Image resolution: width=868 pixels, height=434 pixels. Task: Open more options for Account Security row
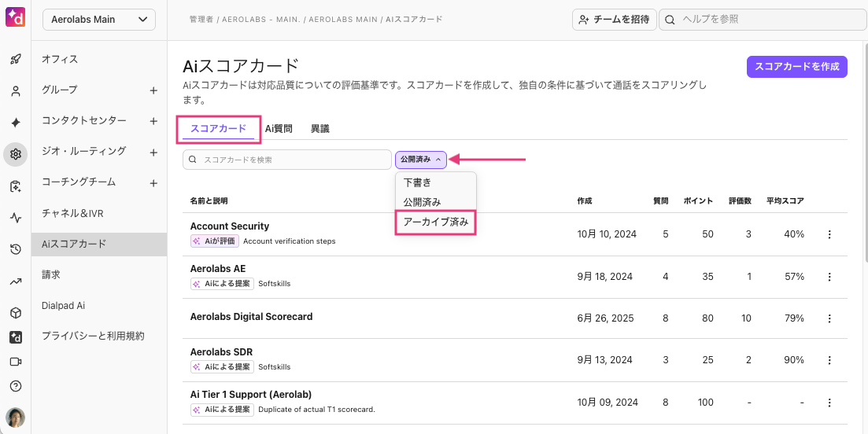click(829, 234)
